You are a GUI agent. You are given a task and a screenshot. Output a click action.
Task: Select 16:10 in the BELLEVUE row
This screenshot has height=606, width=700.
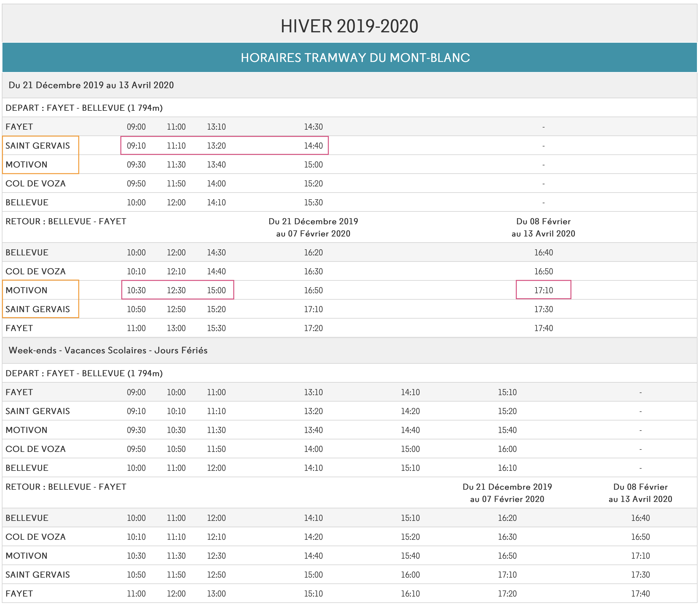click(x=507, y=468)
